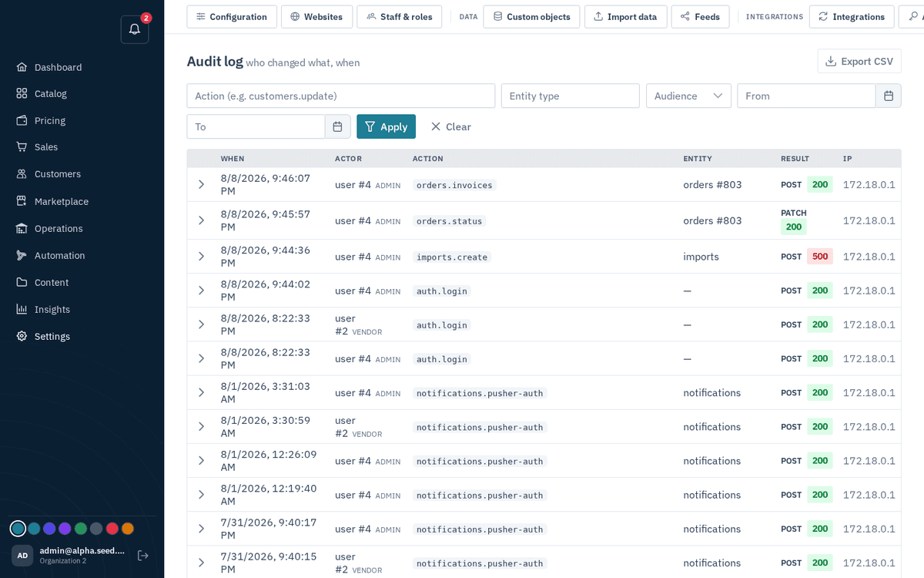
Task: Open the Custom objects tab
Action: (531, 16)
